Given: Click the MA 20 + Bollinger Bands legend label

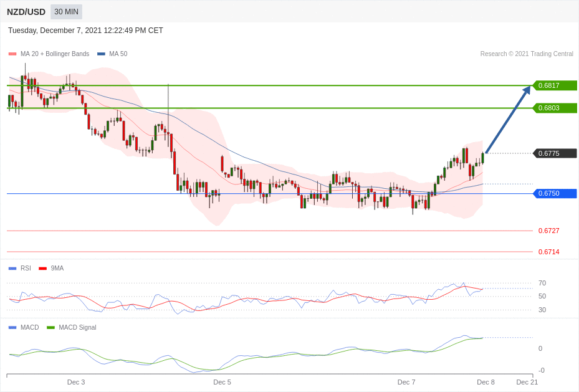Looking at the screenshot, I should (x=55, y=54).
